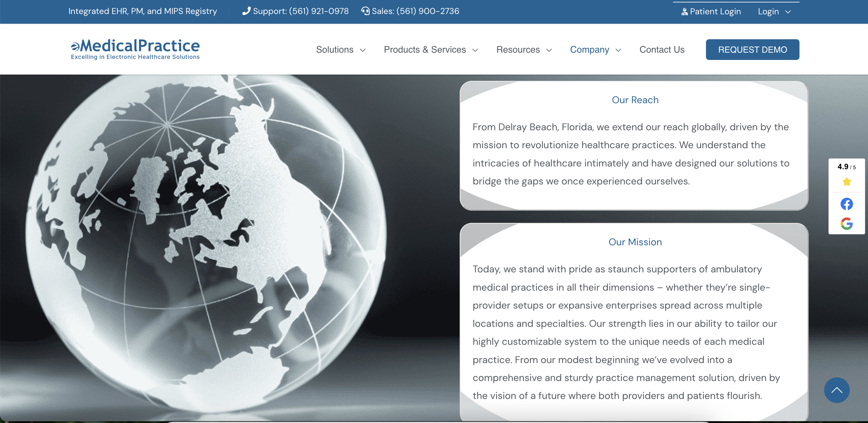
Task: Open the Company menu
Action: pos(589,50)
